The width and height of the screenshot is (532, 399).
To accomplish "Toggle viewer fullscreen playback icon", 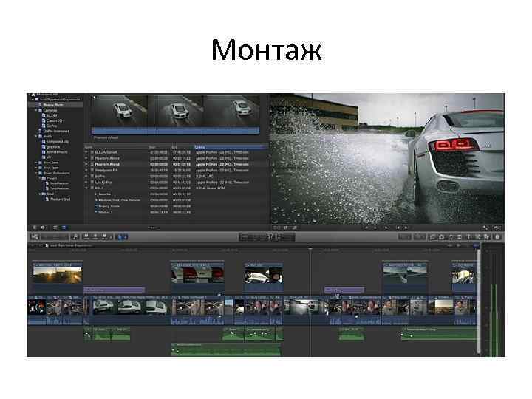I will click(485, 228).
